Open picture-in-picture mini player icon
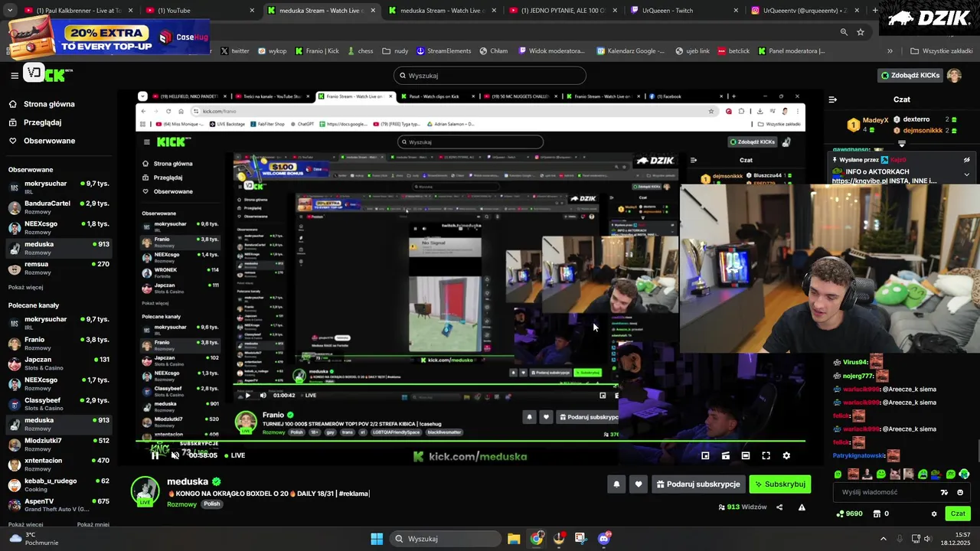The height and width of the screenshot is (551, 980). (705, 455)
